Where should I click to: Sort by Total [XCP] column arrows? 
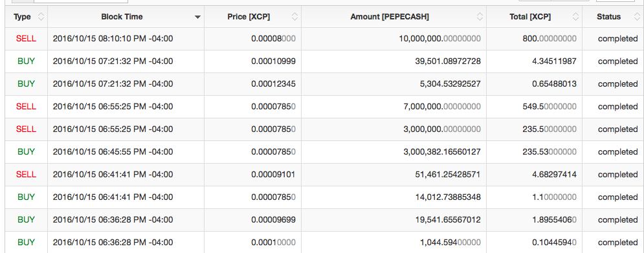tap(575, 17)
